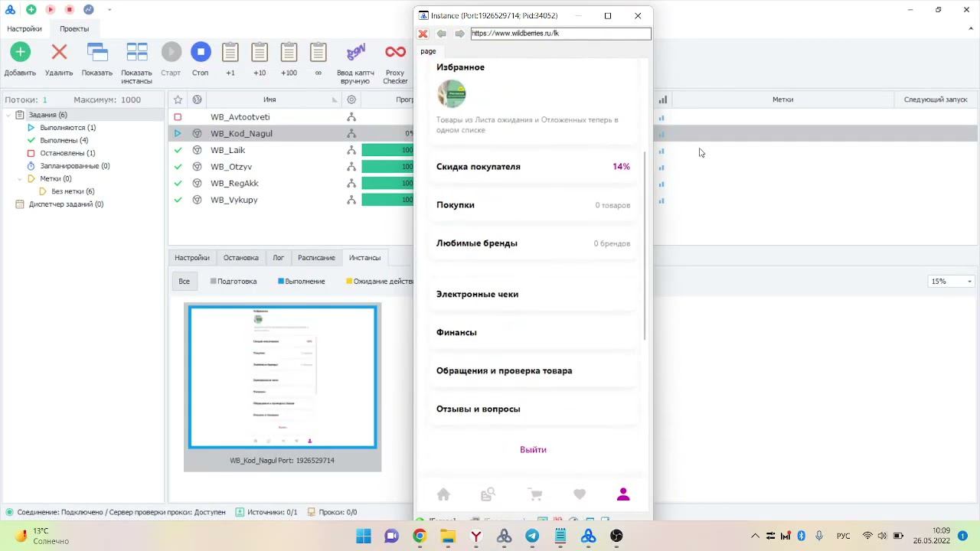Click the WB_Laik progress bar
Image resolution: width=980 pixels, height=551 pixels.
coord(387,150)
